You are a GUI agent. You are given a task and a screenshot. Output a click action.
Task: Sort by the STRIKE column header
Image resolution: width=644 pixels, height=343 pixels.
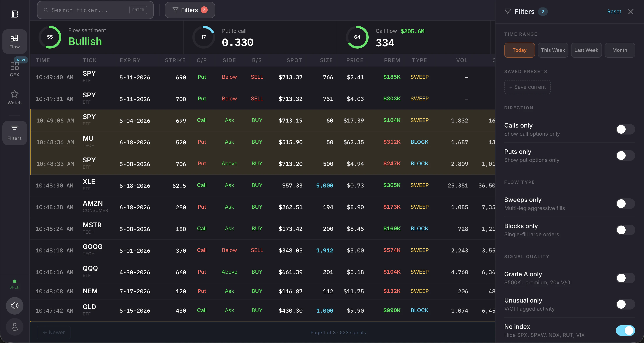[175, 60]
